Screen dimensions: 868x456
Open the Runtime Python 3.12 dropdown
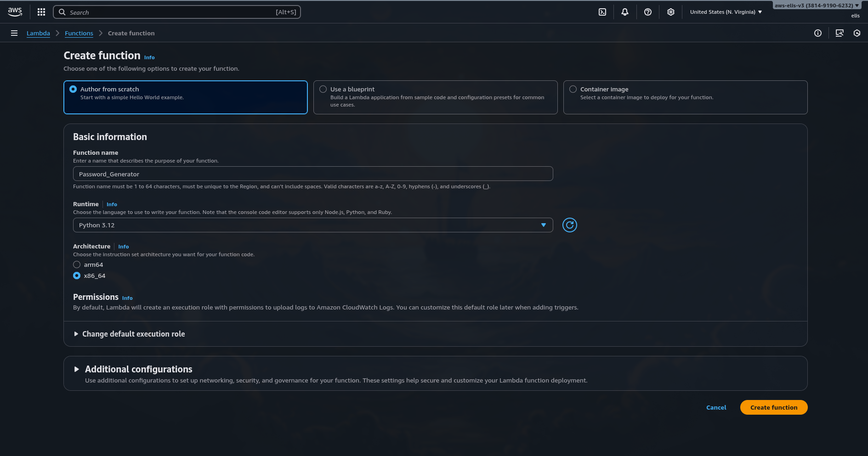312,225
